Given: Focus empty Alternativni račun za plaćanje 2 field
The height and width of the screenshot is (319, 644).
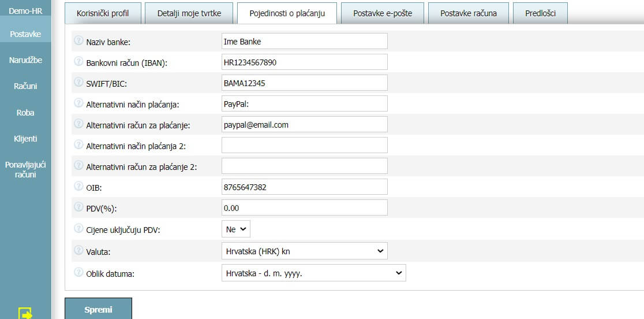Looking at the screenshot, I should tap(304, 166).
